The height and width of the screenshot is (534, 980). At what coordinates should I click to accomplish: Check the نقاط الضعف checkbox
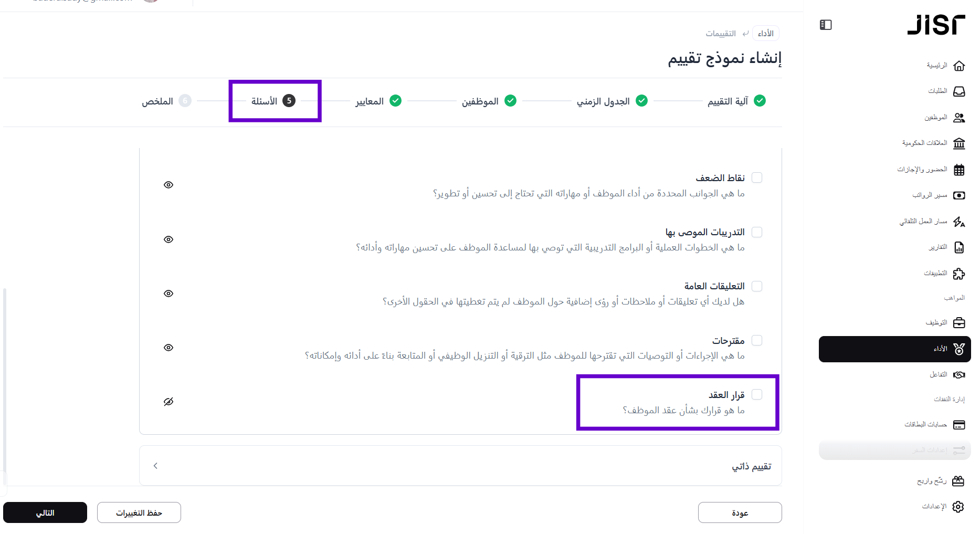tap(757, 177)
